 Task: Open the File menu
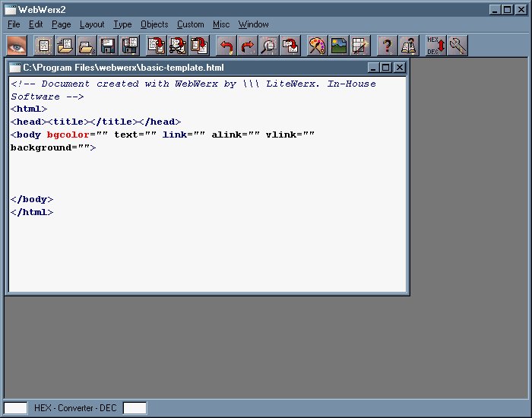click(14, 24)
